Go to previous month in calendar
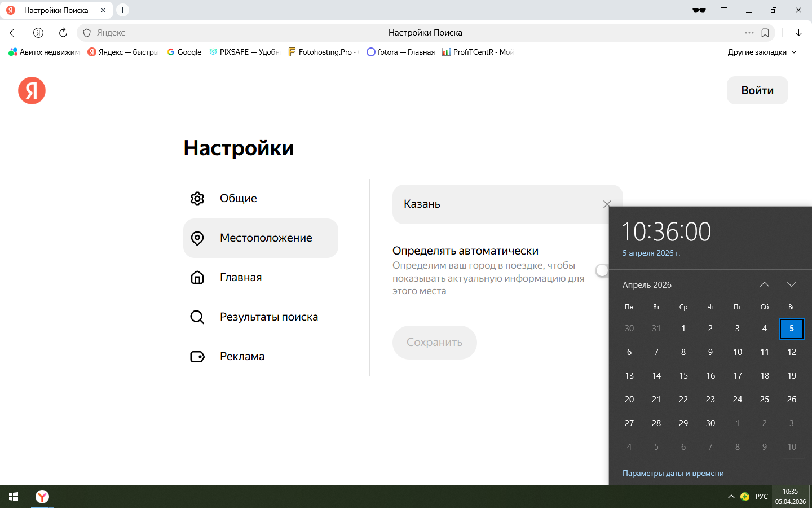 [764, 284]
